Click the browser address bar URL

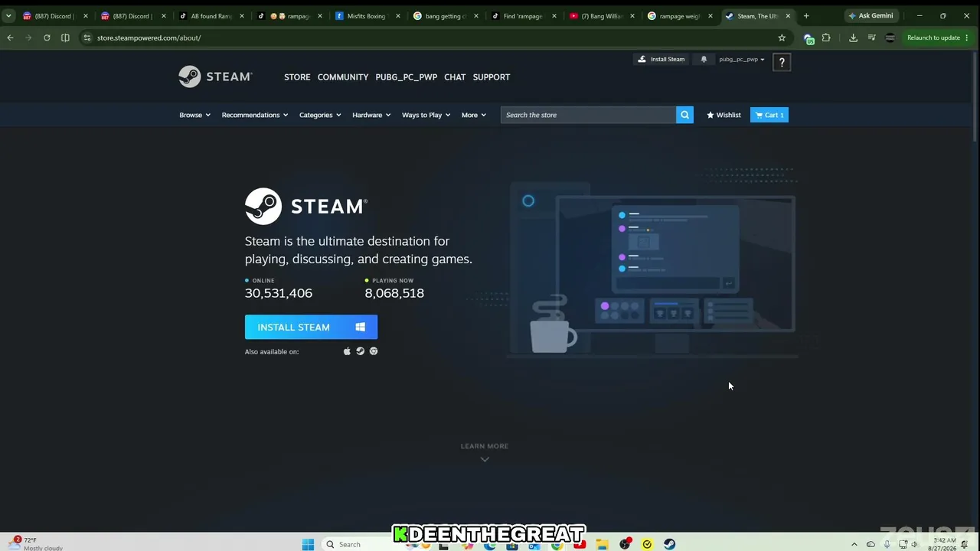[x=149, y=37]
